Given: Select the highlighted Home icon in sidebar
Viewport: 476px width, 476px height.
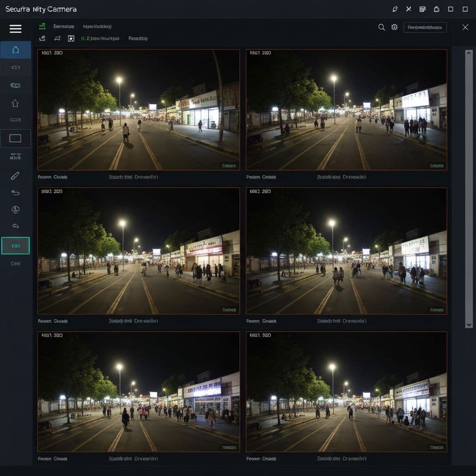Looking at the screenshot, I should [x=15, y=50].
